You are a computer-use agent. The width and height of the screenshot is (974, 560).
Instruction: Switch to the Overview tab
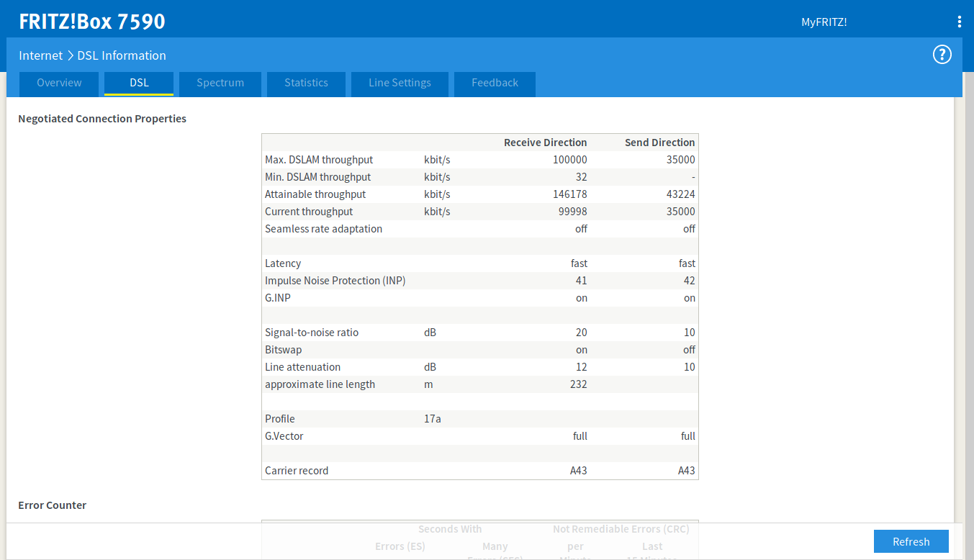click(59, 83)
